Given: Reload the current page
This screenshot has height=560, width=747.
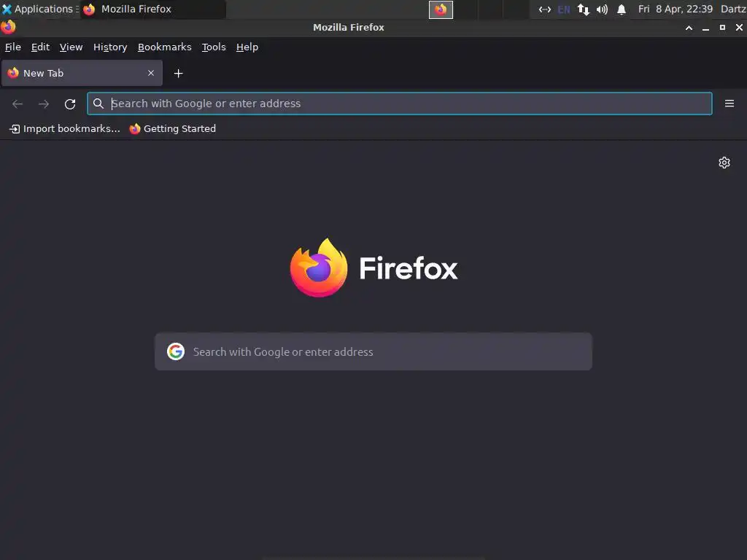Looking at the screenshot, I should 70,104.
